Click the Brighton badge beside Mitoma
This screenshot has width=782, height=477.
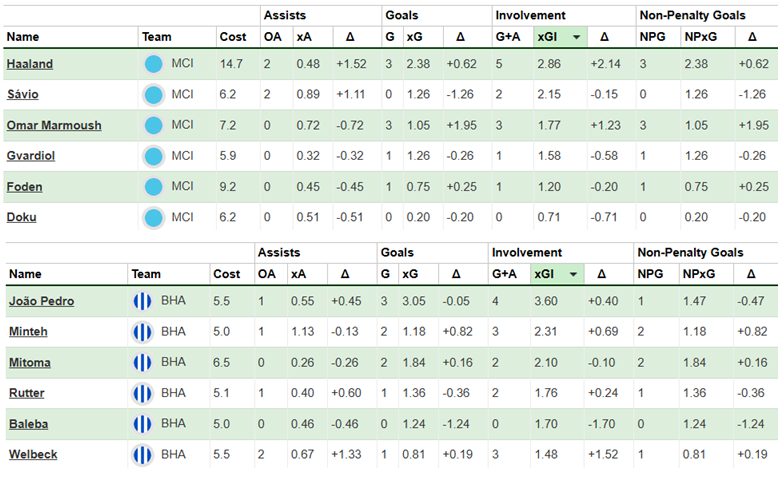pyautogui.click(x=141, y=362)
